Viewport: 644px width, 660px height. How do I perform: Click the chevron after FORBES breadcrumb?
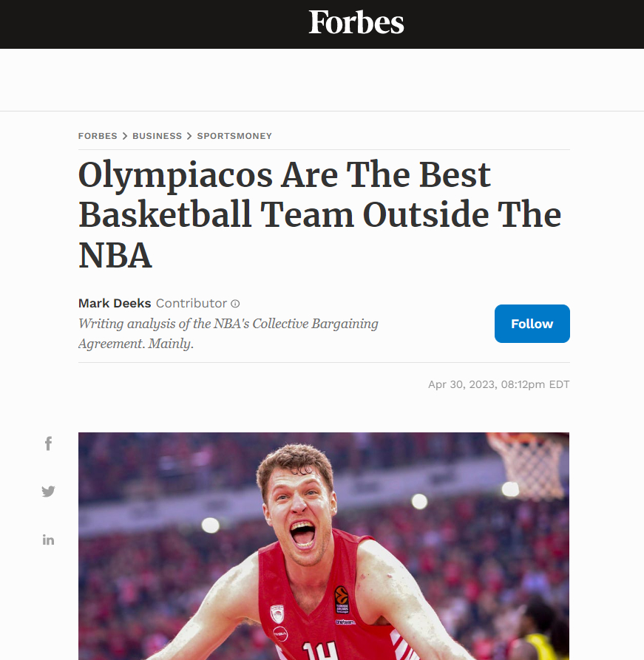click(x=123, y=136)
